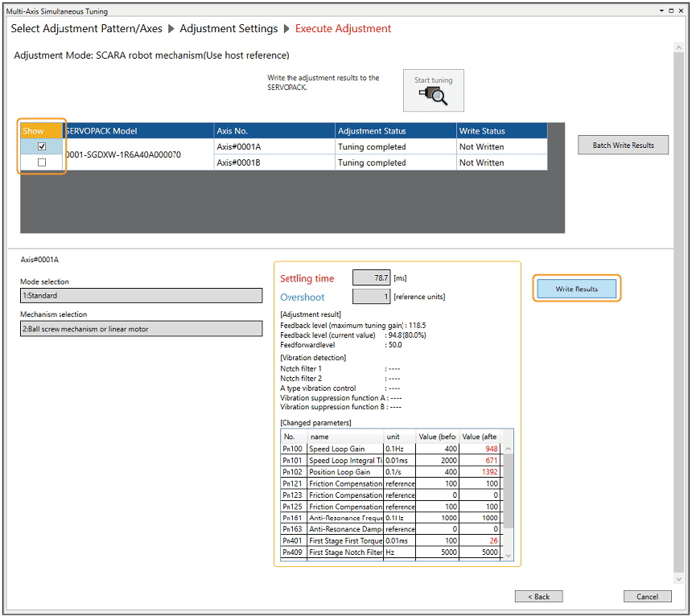Viewport: 692px width, 616px height.
Task: Select the Pn102 Position Loop Gain row
Action: coord(346,472)
